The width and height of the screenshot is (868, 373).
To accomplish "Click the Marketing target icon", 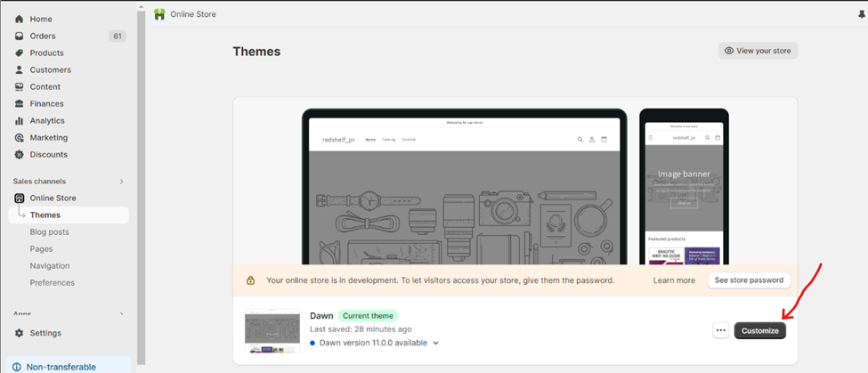I will 20,137.
